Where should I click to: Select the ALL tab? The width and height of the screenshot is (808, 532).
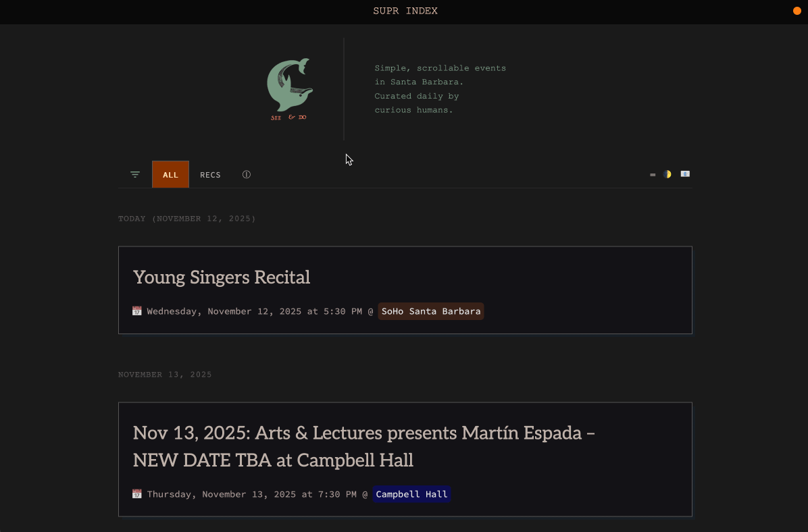click(170, 175)
